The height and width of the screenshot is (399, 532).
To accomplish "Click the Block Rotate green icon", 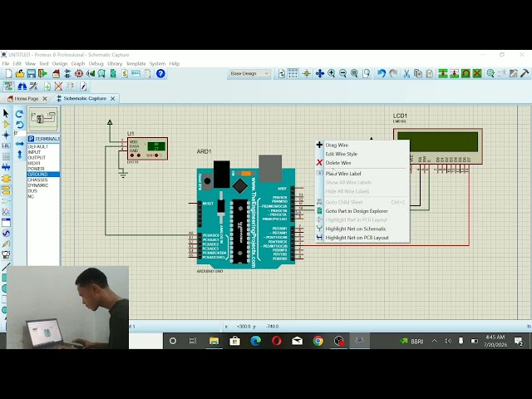I will point(465,74).
